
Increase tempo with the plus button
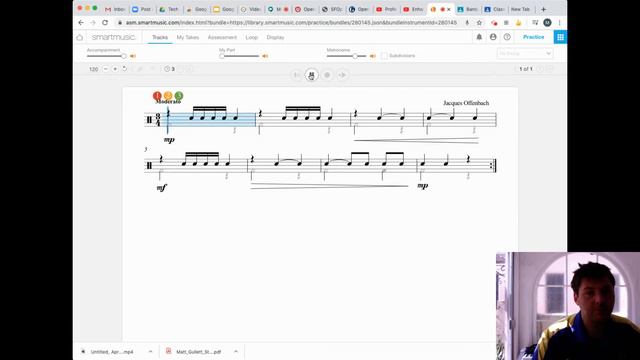tap(115, 69)
